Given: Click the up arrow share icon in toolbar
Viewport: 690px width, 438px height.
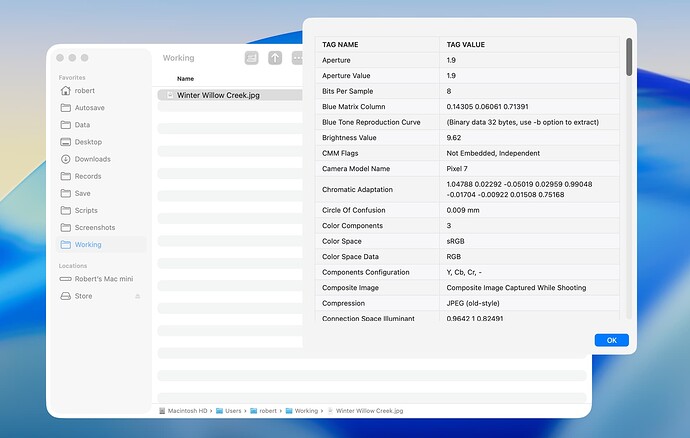Looking at the screenshot, I should click(275, 58).
